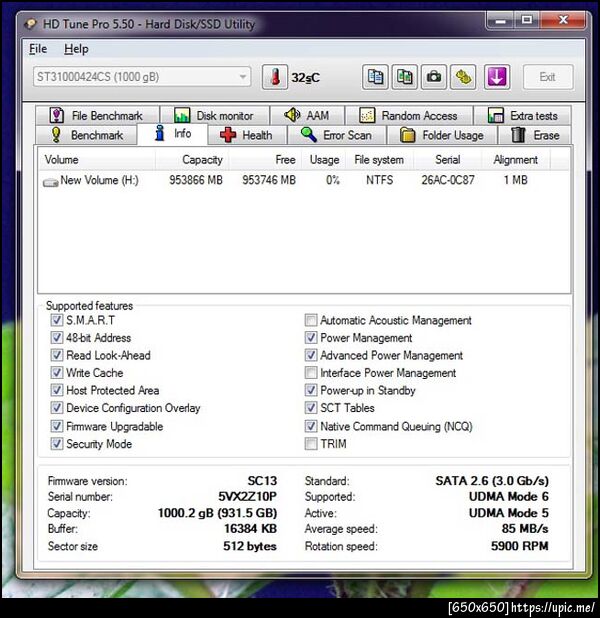Toggle the Device Configuration Overlay checkbox
This screenshot has width=600, height=618.
point(56,408)
